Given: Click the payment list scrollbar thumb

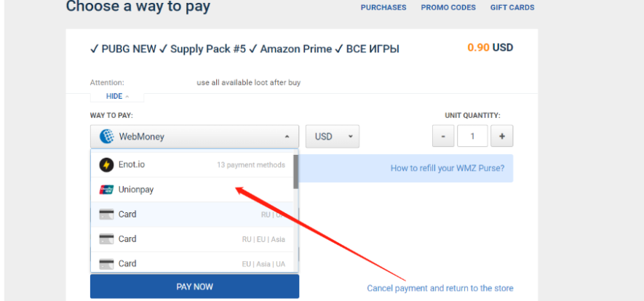Looking at the screenshot, I should coord(295,172).
